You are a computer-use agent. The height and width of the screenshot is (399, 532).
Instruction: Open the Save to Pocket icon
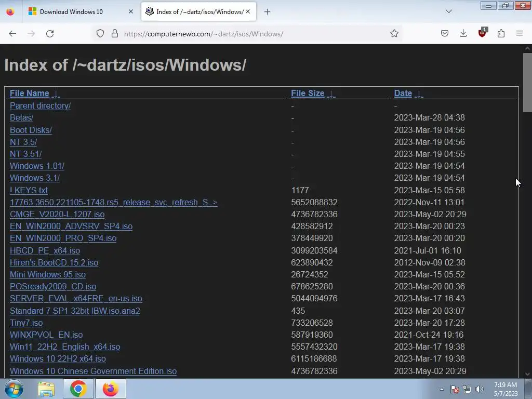(445, 33)
